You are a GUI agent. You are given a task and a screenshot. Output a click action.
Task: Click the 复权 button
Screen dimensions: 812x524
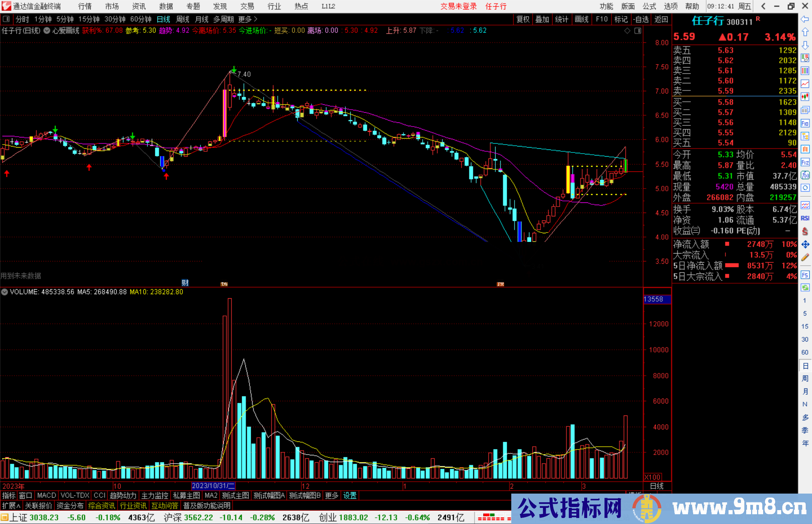(x=523, y=19)
